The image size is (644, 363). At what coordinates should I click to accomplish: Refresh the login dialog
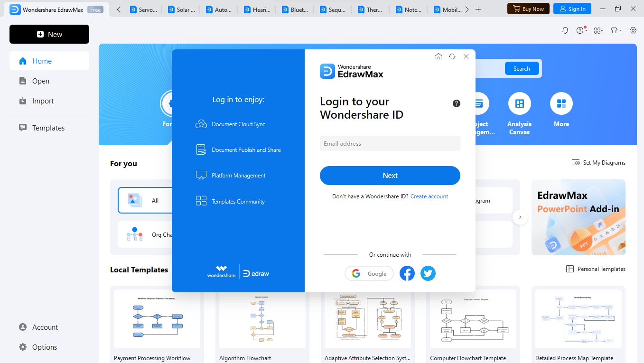pyautogui.click(x=452, y=56)
